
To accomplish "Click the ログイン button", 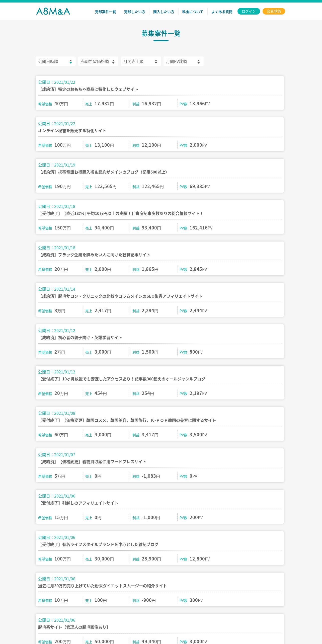I will click(x=249, y=11).
